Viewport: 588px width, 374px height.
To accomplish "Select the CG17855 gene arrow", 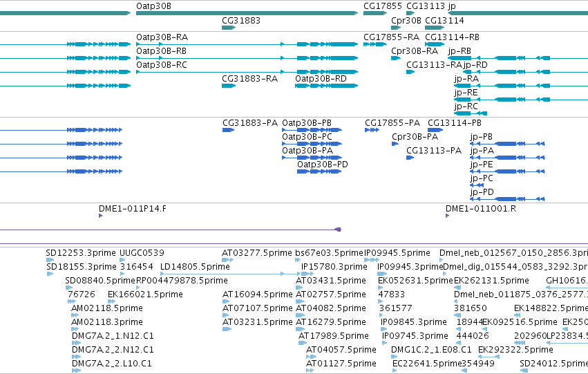I will [375, 14].
